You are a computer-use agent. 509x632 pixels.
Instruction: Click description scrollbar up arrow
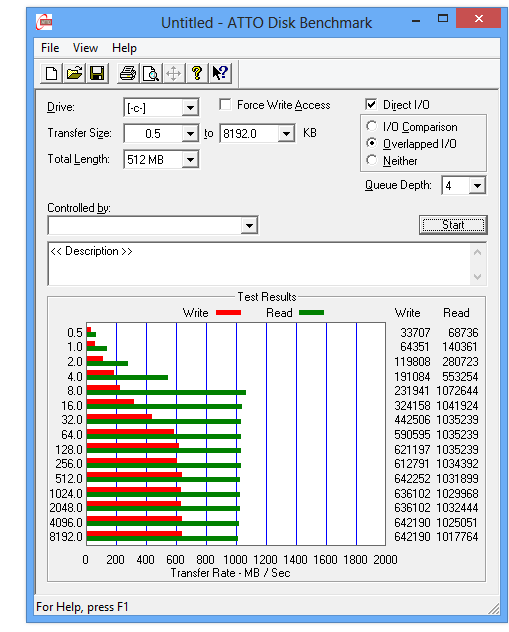coord(478,253)
